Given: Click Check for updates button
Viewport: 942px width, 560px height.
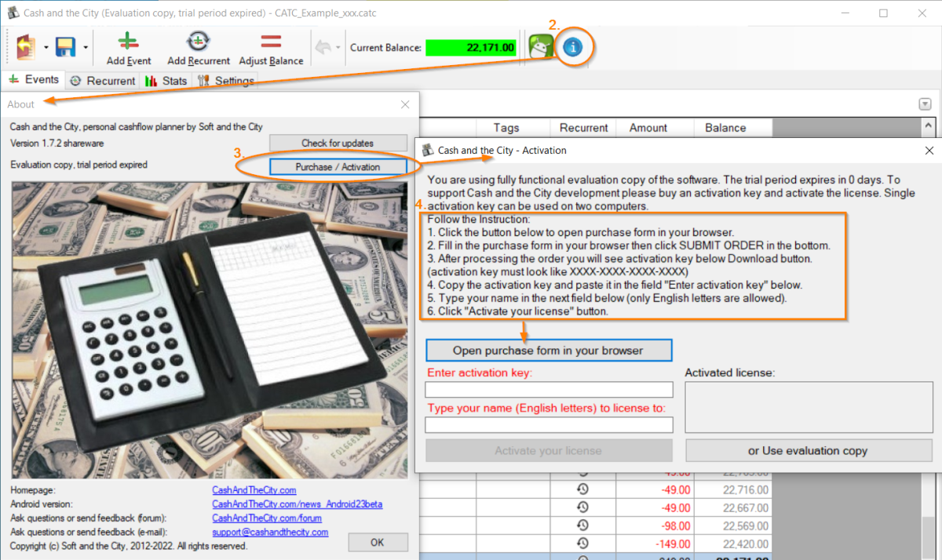Looking at the screenshot, I should click(x=338, y=143).
